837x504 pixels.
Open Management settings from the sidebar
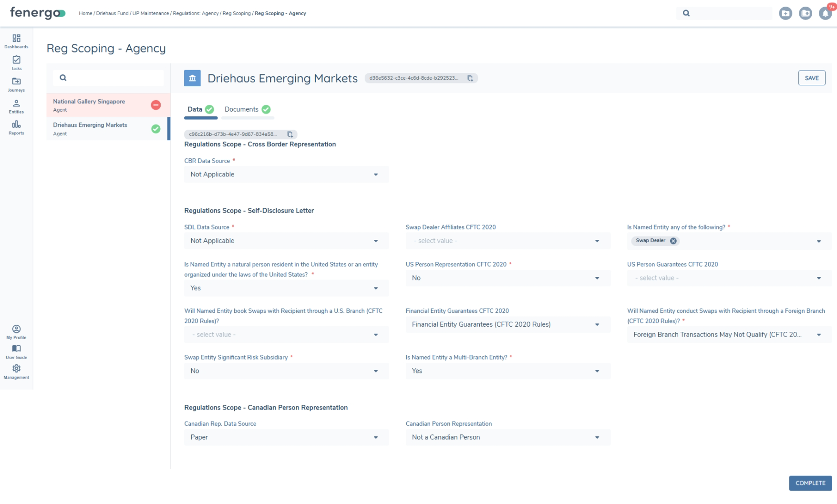click(x=16, y=372)
